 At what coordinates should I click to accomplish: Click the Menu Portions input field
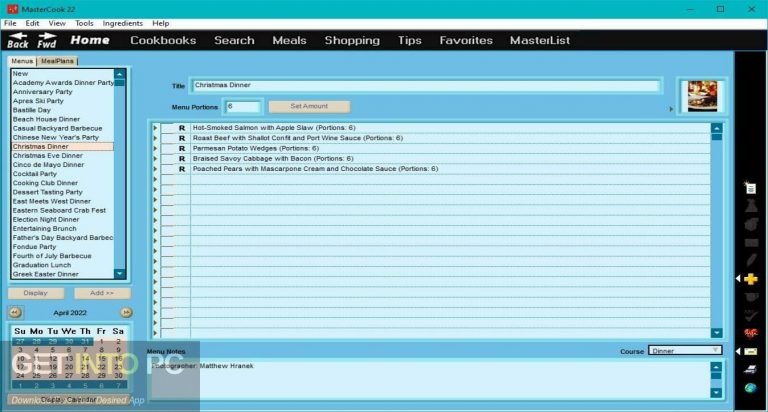coord(242,106)
